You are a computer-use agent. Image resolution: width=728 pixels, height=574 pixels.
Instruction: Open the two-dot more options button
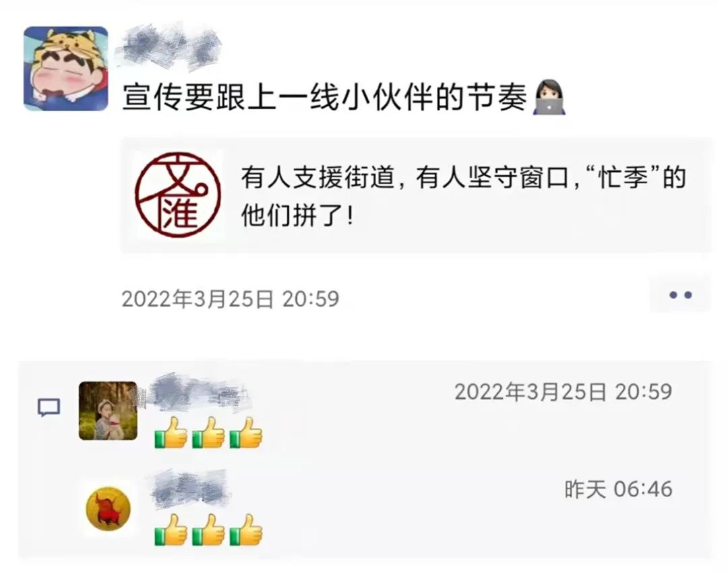[x=680, y=294]
